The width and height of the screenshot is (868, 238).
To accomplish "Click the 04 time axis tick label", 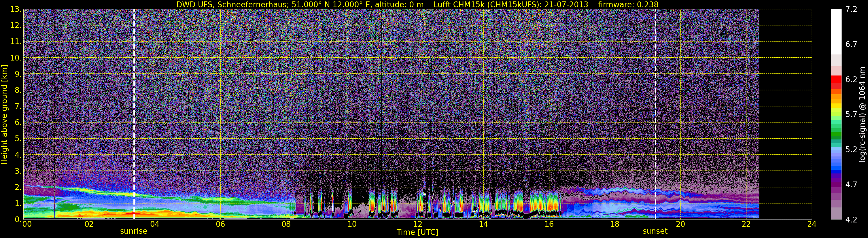I will 155,224.
